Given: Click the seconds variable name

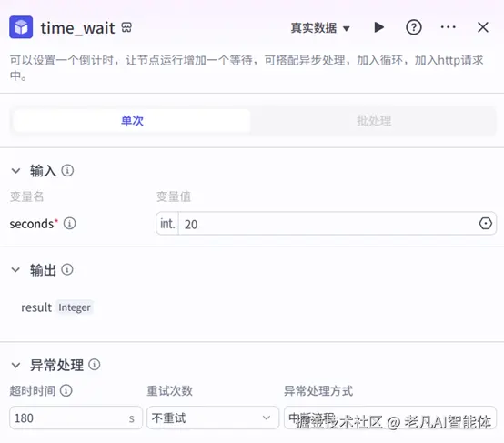Looking at the screenshot, I should pyautogui.click(x=32, y=224).
